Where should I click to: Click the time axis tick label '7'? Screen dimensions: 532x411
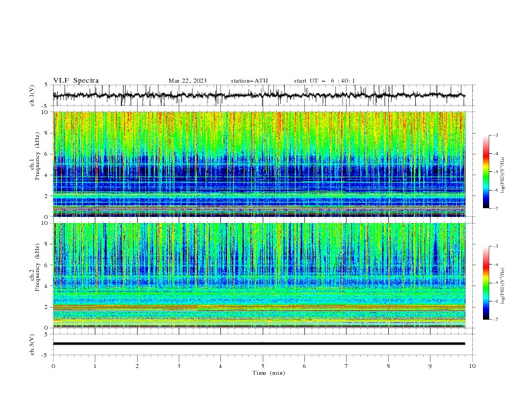(347, 366)
